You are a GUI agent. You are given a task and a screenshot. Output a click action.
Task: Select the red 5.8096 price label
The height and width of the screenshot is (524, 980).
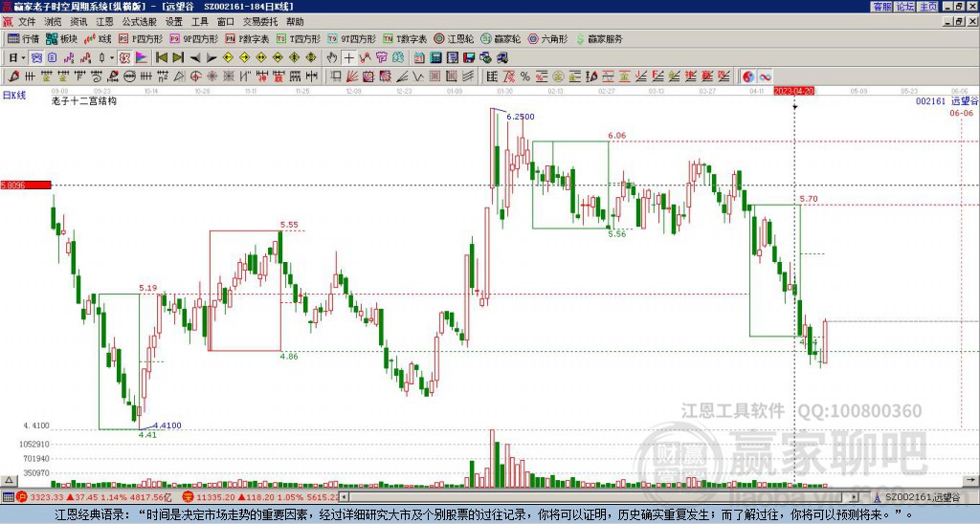26,185
